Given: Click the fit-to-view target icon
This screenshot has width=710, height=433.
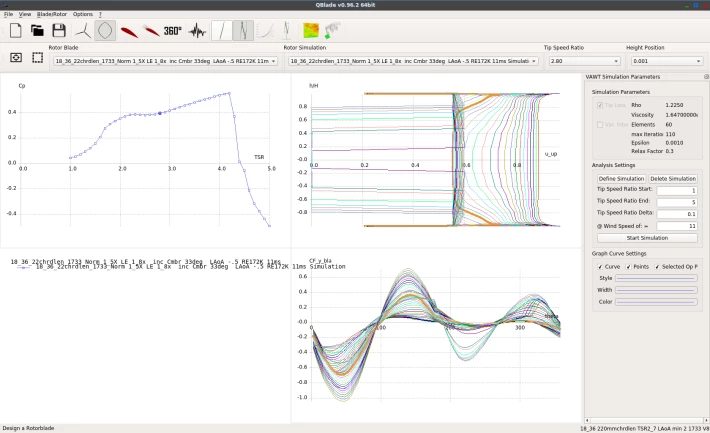Looking at the screenshot, I should click(x=16, y=58).
